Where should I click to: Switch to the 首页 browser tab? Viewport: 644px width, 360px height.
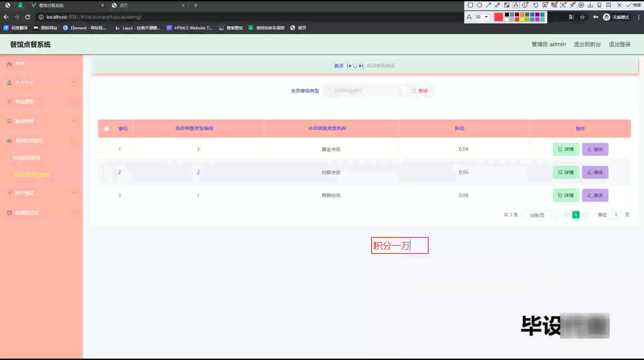[x=148, y=5]
